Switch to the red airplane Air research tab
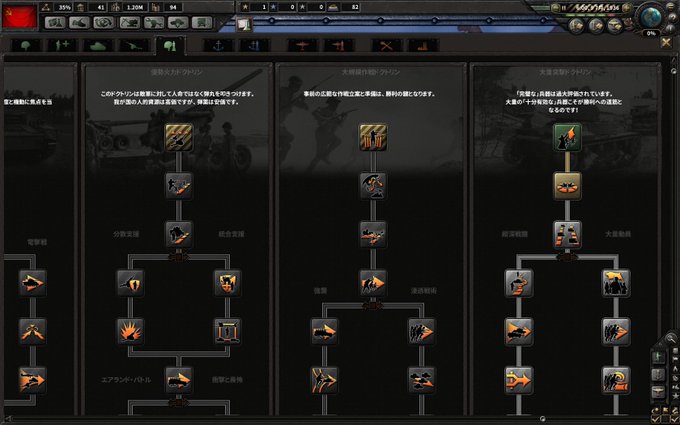This screenshot has height=425, width=680. click(x=302, y=46)
